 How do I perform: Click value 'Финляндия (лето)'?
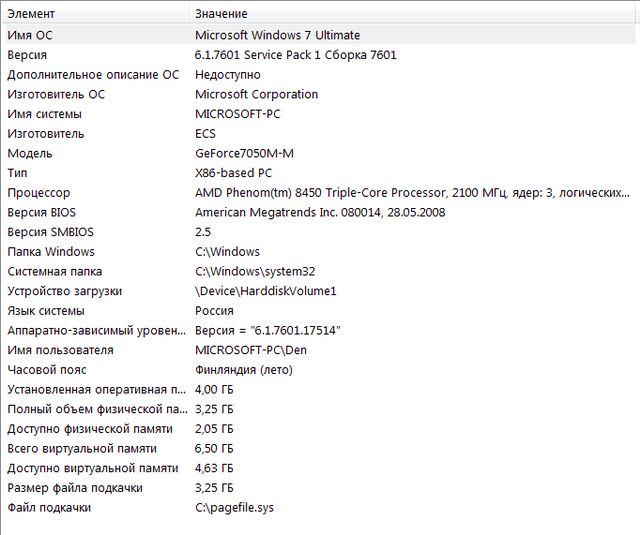[244, 370]
